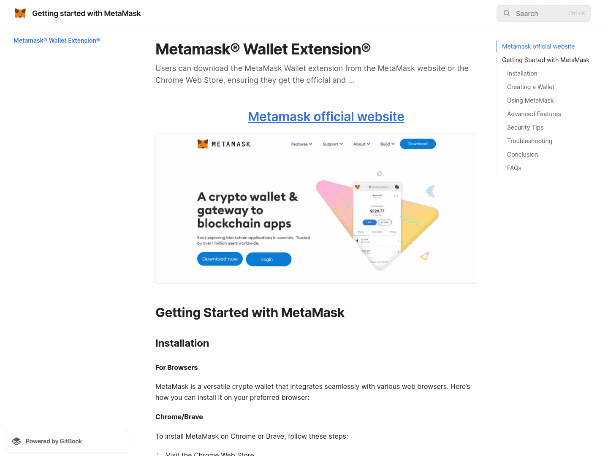Click the search magnifier icon
608x456 pixels.
(507, 13)
